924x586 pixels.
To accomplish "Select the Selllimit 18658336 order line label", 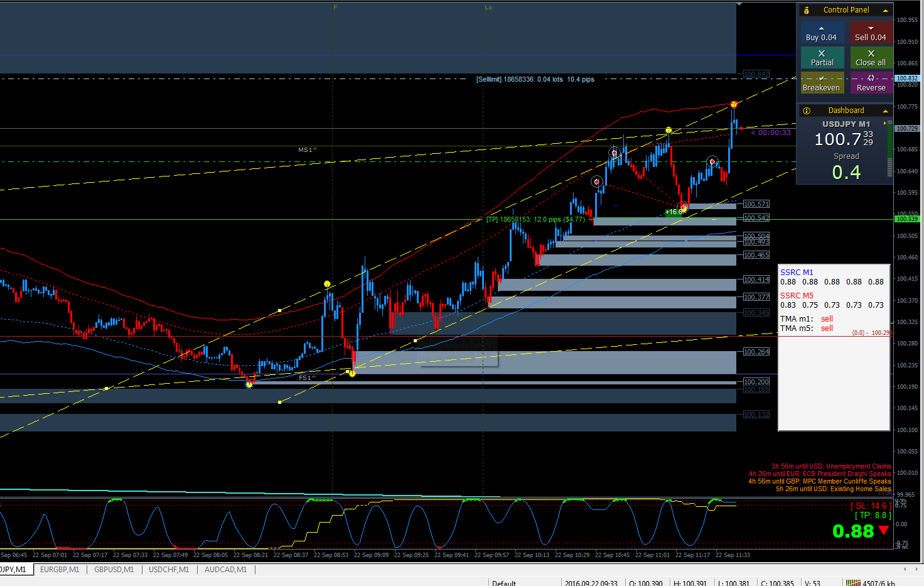I will click(535, 79).
